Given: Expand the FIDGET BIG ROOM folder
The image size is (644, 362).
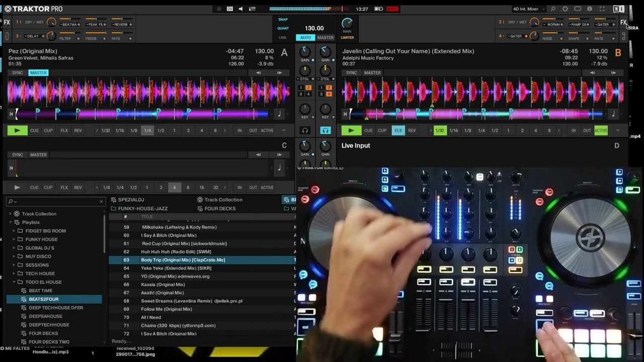Looking at the screenshot, I should point(14,231).
